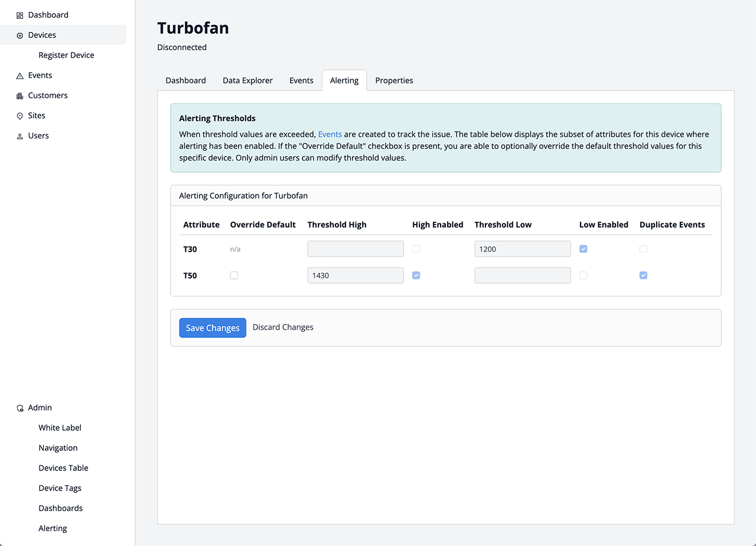Switch to the Data Explorer tab
Viewport: 756px width, 546px height.
point(247,80)
